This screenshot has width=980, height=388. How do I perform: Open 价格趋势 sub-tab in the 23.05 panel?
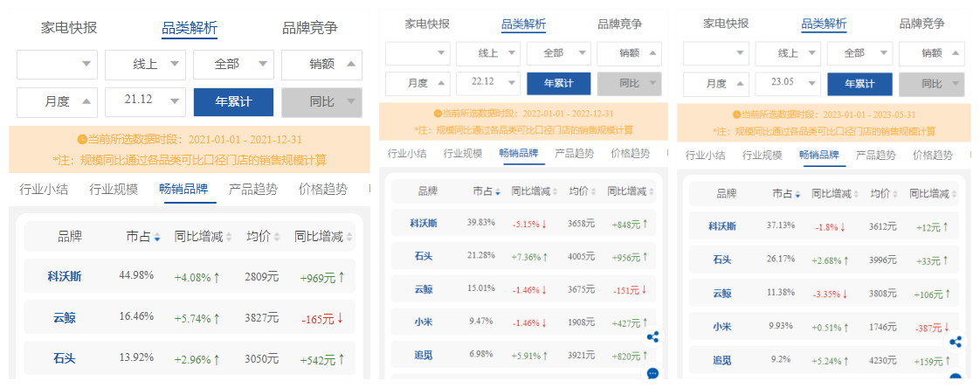[x=933, y=156]
